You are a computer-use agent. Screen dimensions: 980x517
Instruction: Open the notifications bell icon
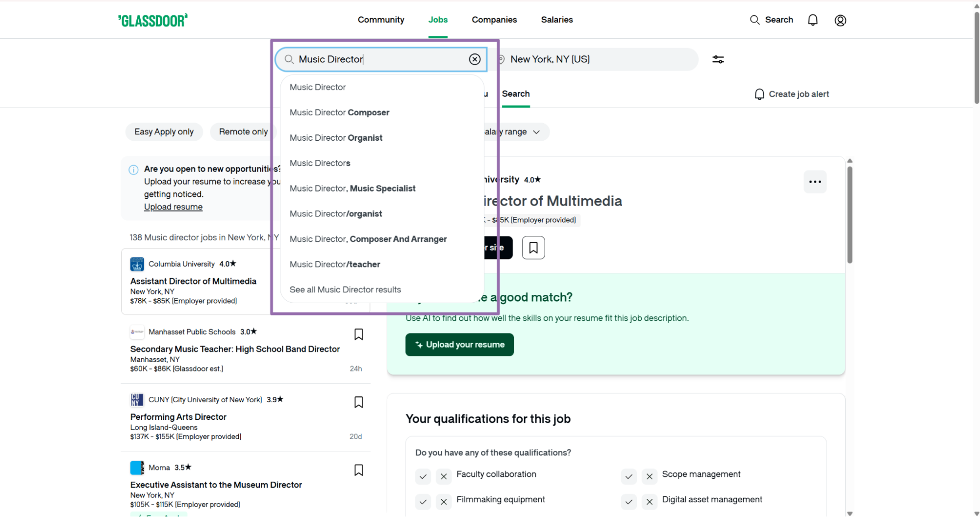point(813,20)
